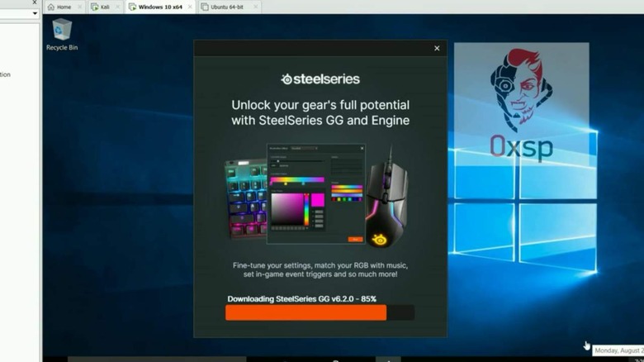The height and width of the screenshot is (362, 644).
Task: Click the download progress bar
Action: [320, 312]
